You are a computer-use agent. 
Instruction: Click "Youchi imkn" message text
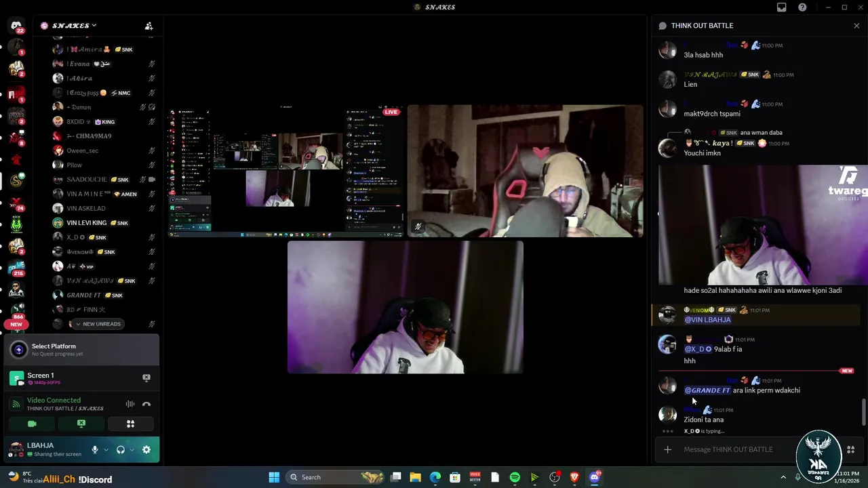pyautogui.click(x=702, y=153)
